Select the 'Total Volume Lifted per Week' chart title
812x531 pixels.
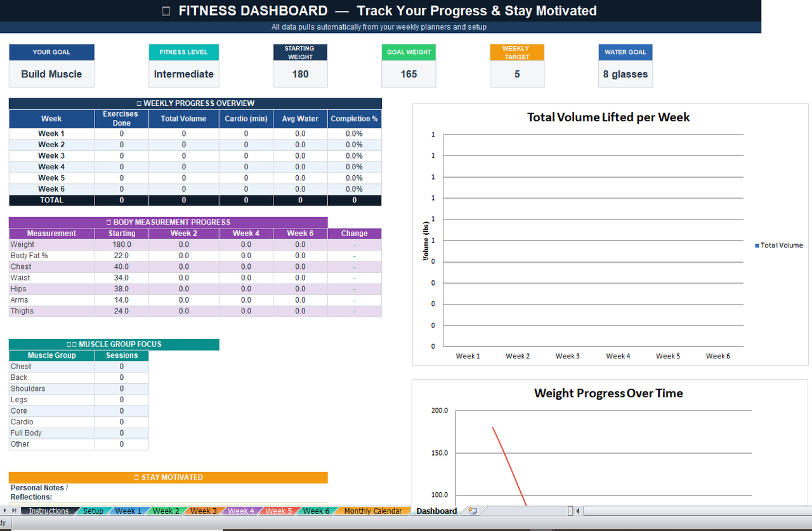point(608,117)
